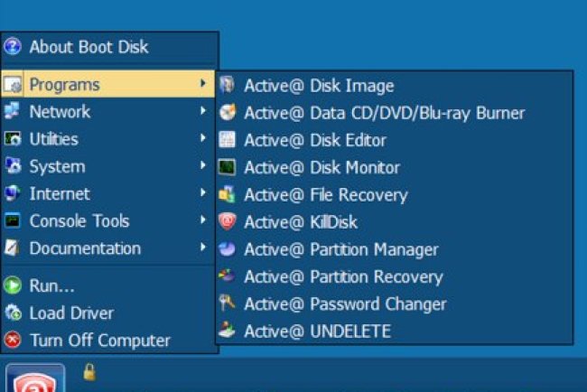Click the red Active@ KillDisk icon
Viewport: 587px width, 392px height.
(x=228, y=221)
